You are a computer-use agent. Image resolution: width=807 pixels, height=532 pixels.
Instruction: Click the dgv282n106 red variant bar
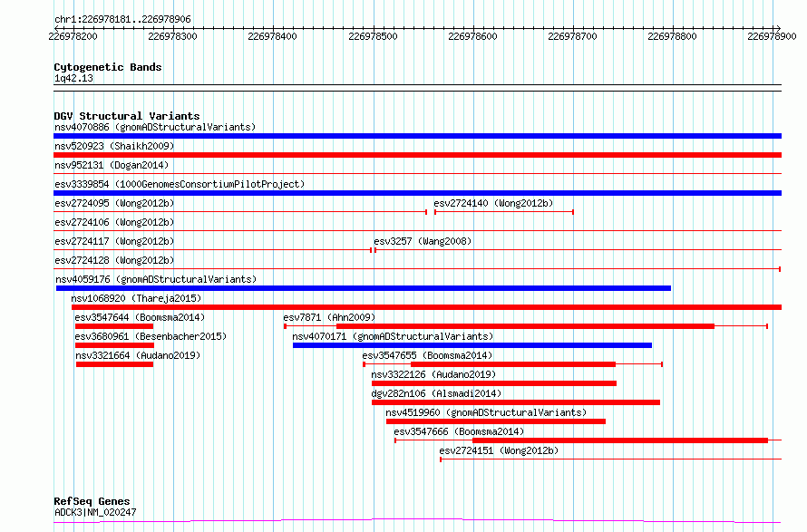[x=516, y=403]
